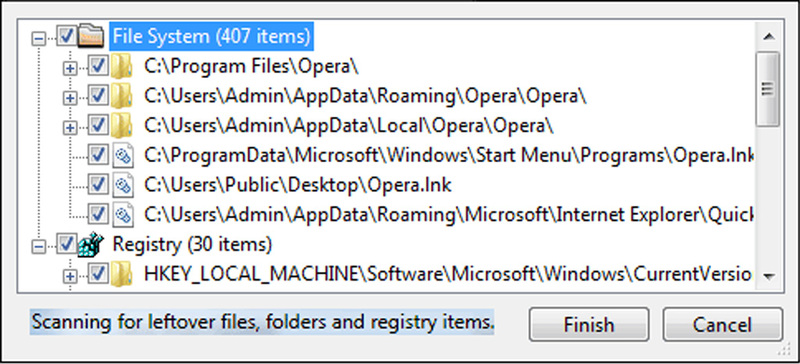Select the Registry (30 items) label
This screenshot has width=800, height=364.
(x=192, y=245)
